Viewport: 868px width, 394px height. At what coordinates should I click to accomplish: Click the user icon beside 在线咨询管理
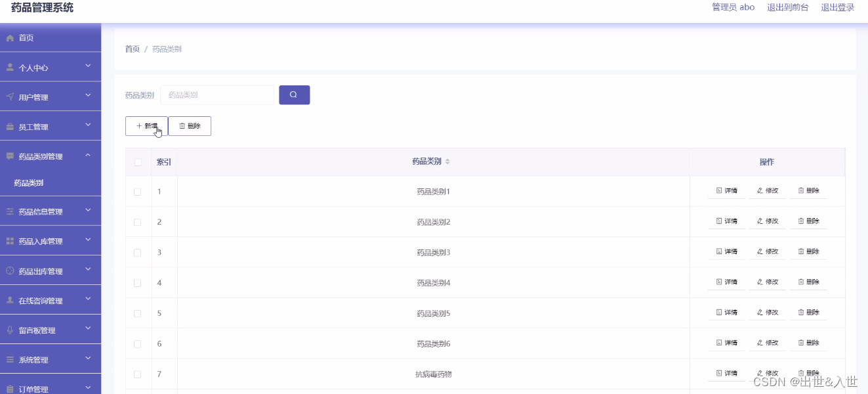pos(10,300)
